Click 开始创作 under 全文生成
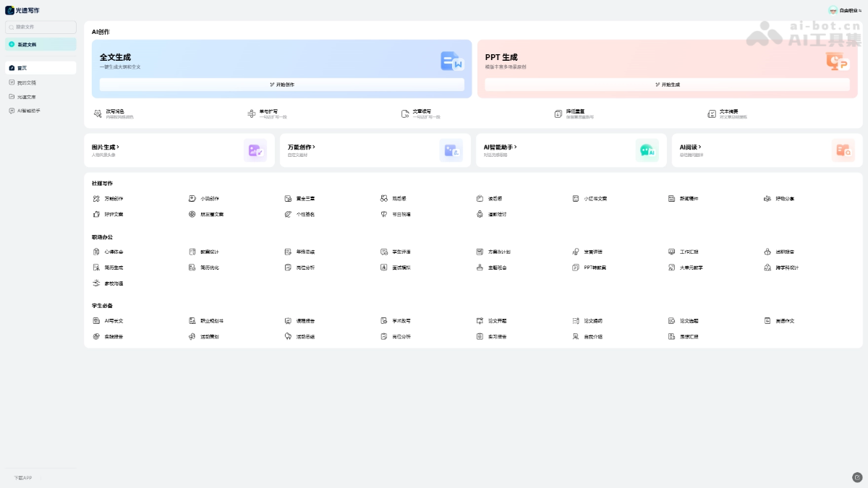Screen dimensions: 868x488 [282, 85]
